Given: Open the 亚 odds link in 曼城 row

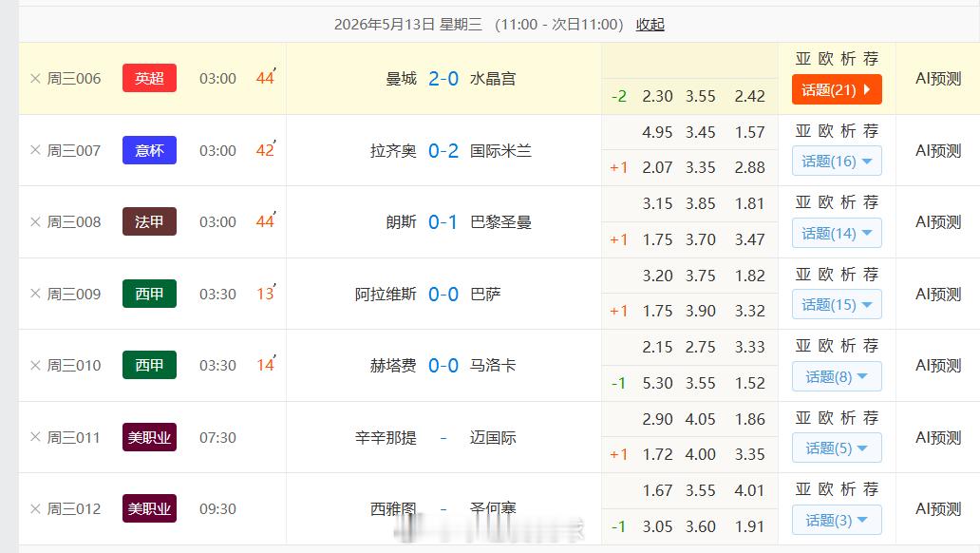Looking at the screenshot, I should (803, 59).
